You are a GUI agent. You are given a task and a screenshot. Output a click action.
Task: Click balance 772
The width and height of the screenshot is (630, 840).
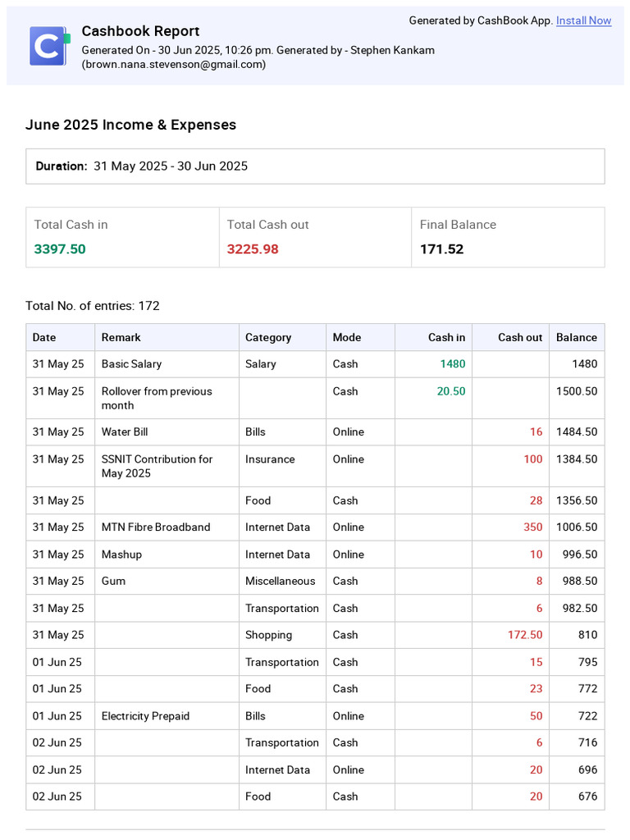coord(587,688)
